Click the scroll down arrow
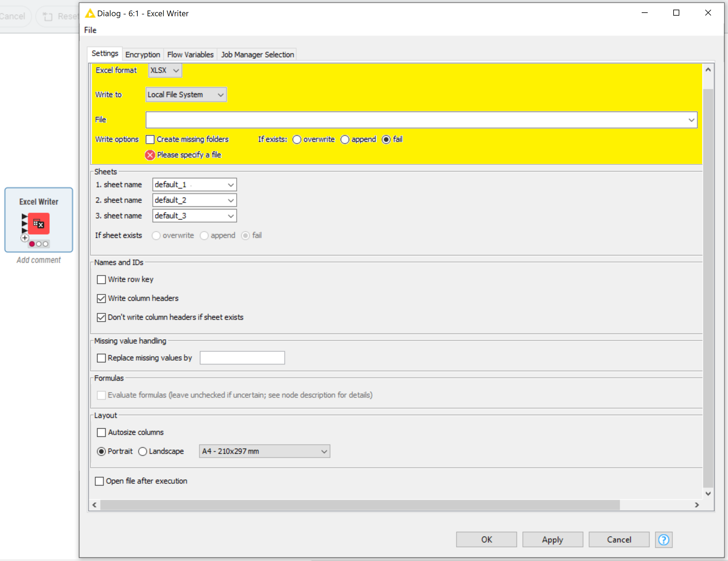Image resolution: width=728 pixels, height=561 pixels. pos(708,494)
